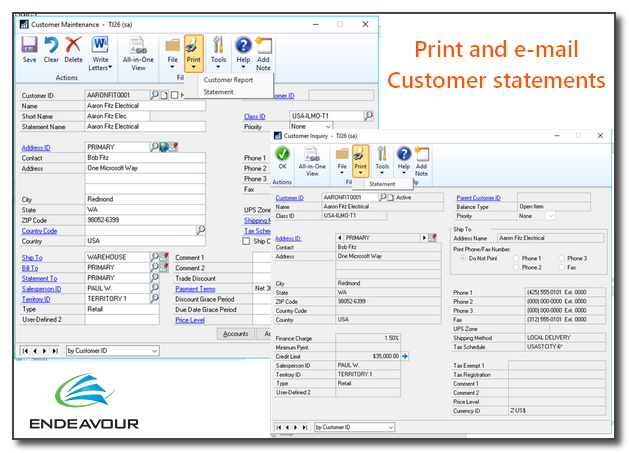Image resolution: width=629 pixels, height=453 pixels.
Task: Go to previous address arrow beside PRIMARY in Inquiry
Action: 340,238
